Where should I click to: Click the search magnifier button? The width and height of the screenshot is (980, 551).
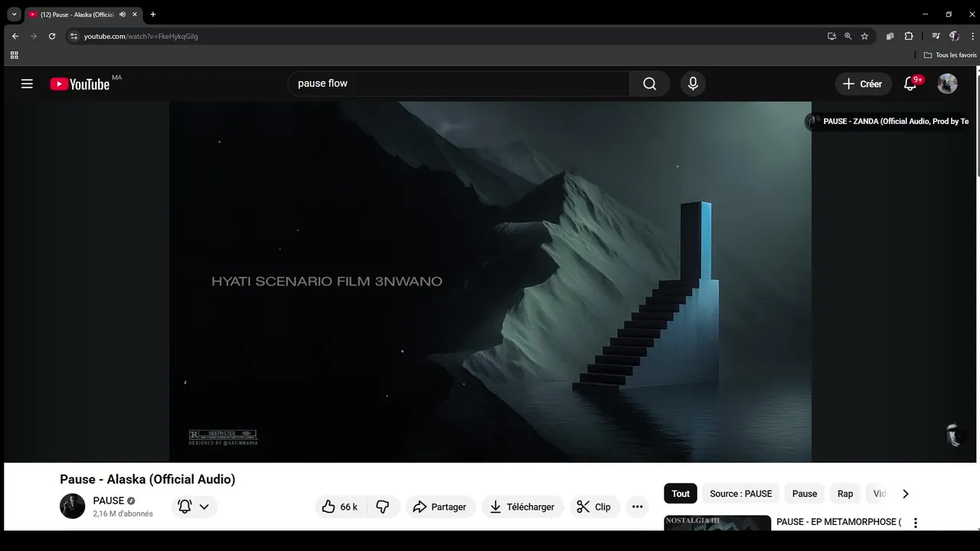click(x=649, y=84)
